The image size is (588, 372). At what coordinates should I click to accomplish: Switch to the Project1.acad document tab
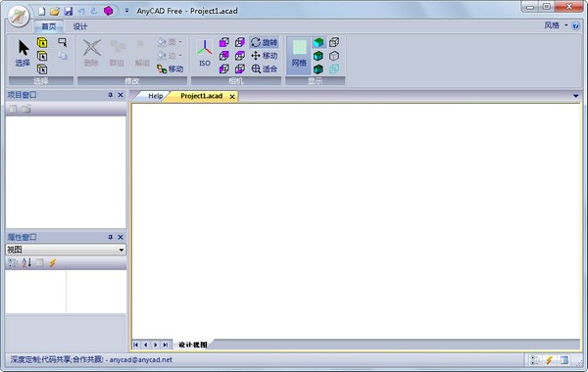(x=201, y=96)
